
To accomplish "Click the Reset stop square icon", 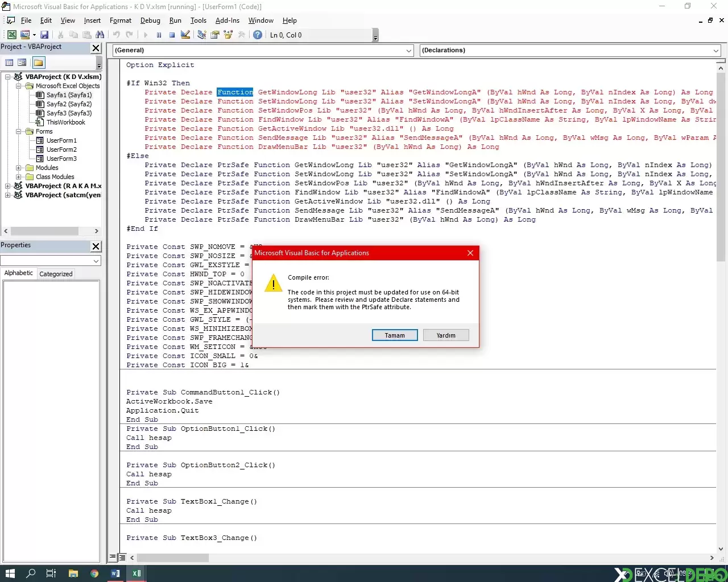I will (172, 35).
